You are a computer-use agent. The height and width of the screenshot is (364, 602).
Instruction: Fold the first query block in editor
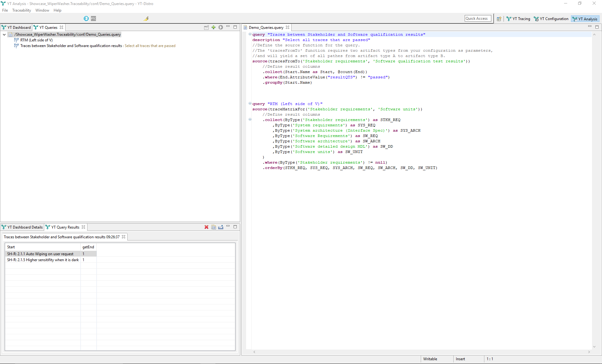(x=250, y=34)
